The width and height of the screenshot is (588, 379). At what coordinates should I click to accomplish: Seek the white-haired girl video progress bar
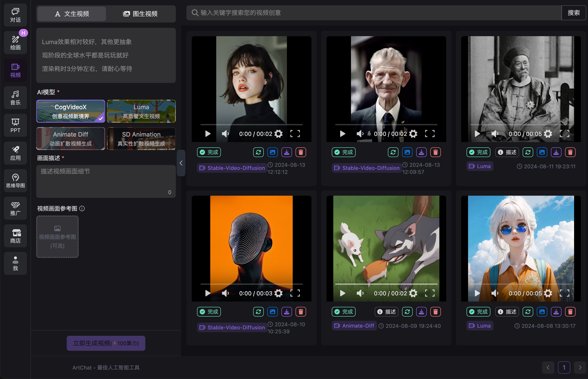tap(521, 284)
